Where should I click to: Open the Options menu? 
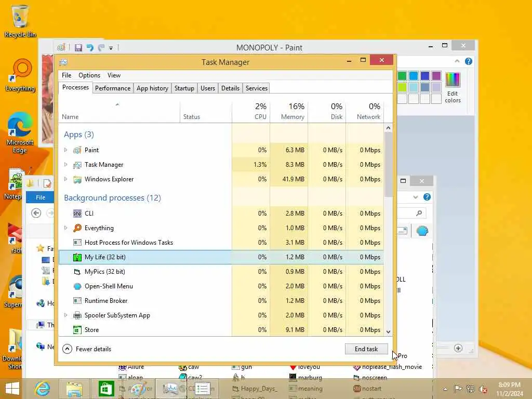pos(89,75)
